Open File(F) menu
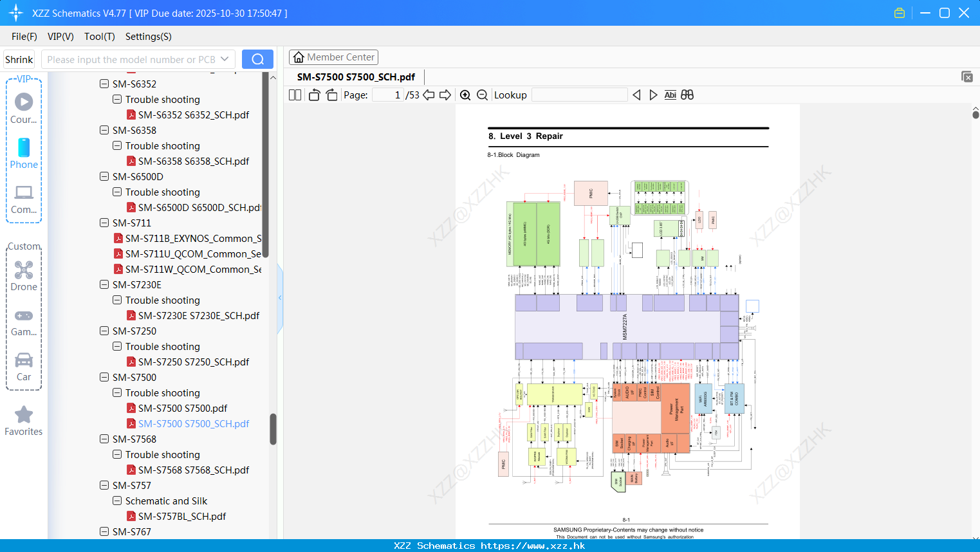The height and width of the screenshot is (552, 980). (24, 37)
